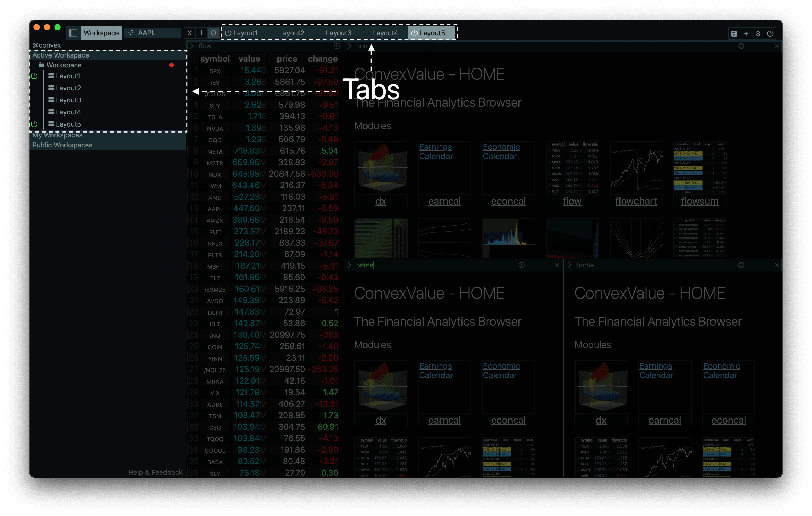This screenshot has height=516, width=812.
Task: Click the save disk icon in top bar
Action: (x=734, y=33)
